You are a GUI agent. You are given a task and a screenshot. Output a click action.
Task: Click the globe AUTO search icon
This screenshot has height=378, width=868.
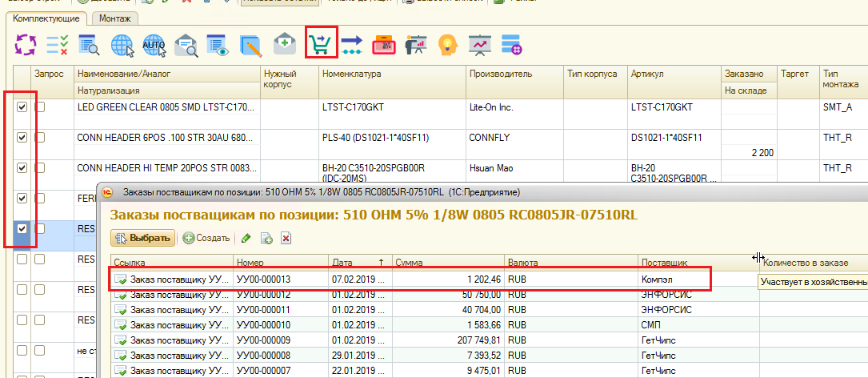tap(154, 45)
